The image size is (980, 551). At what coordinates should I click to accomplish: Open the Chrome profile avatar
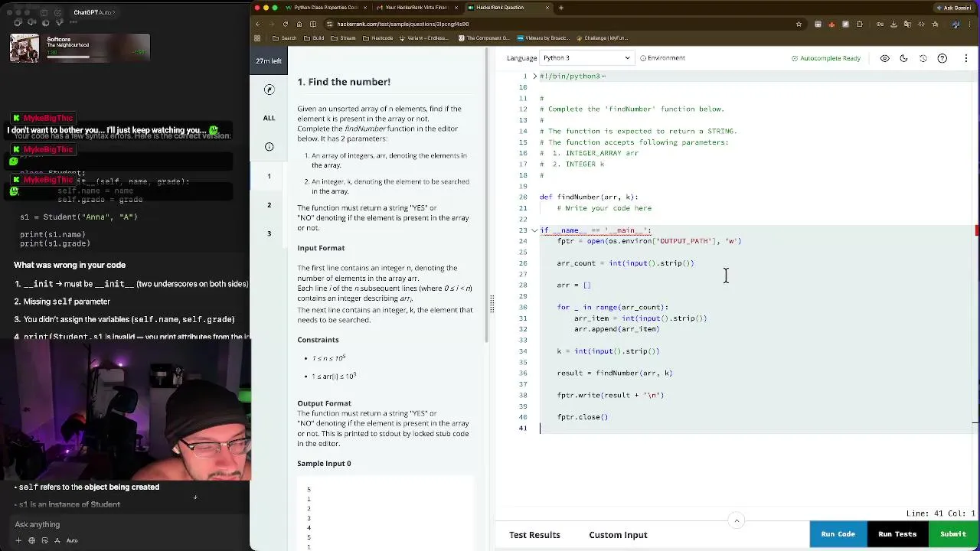[955, 24]
